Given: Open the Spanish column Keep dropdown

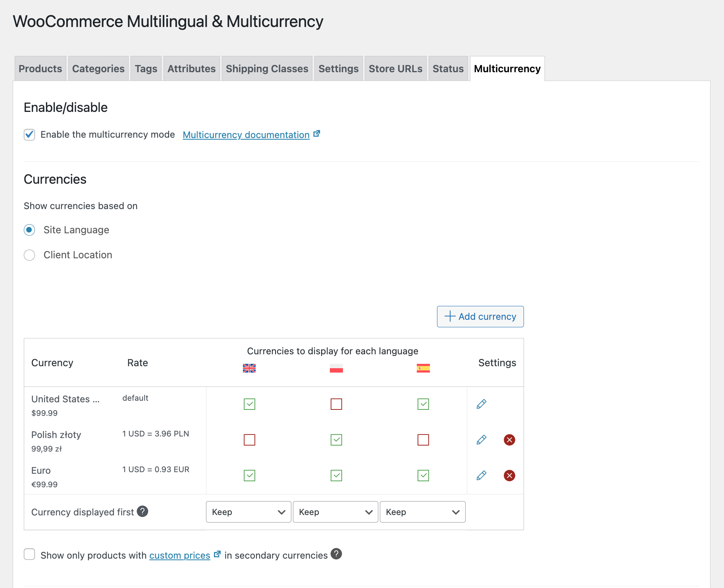Looking at the screenshot, I should coord(422,512).
